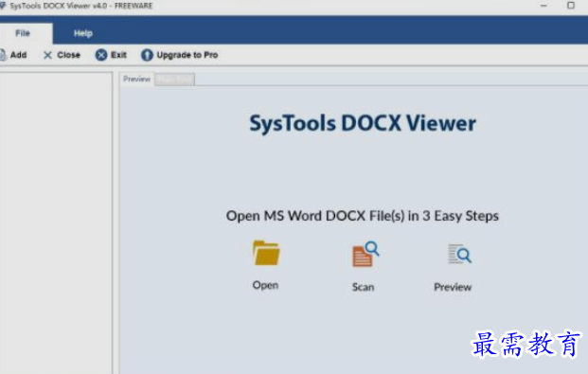
Task: Click the Add file icon
Action: [x=3, y=55]
